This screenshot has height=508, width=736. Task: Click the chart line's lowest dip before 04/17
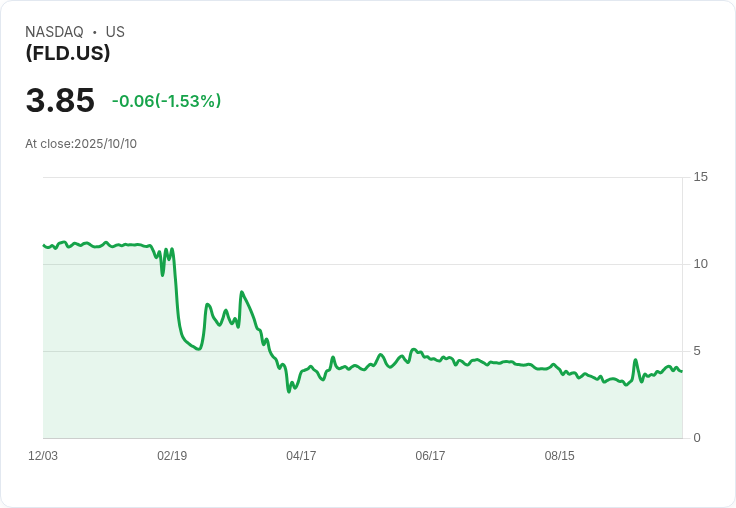[x=289, y=391]
